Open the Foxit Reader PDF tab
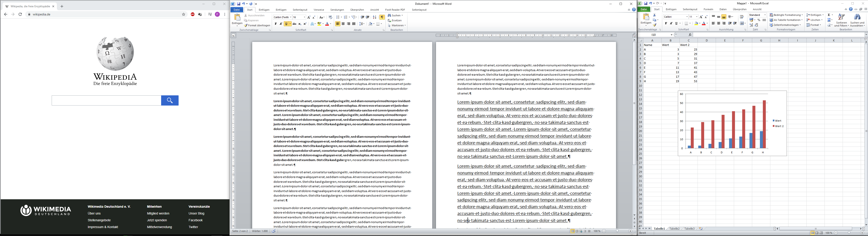 point(395,10)
